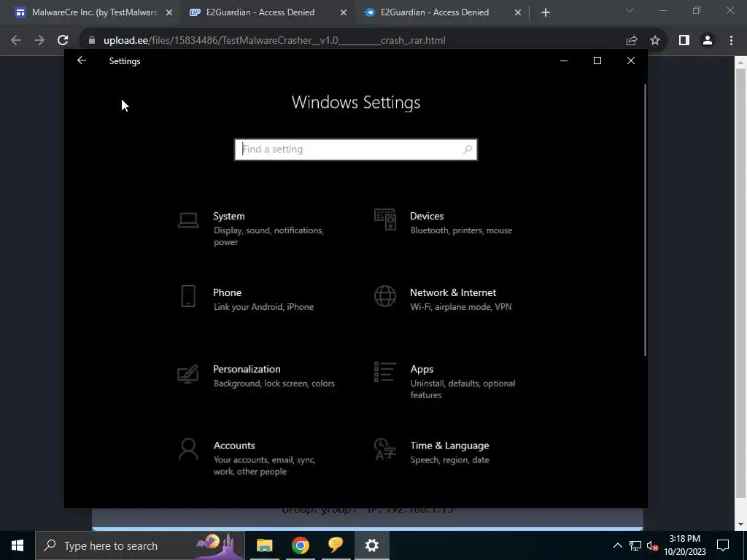Open the notification center icon
Viewport: 747px width, 560px height.
pos(723,545)
